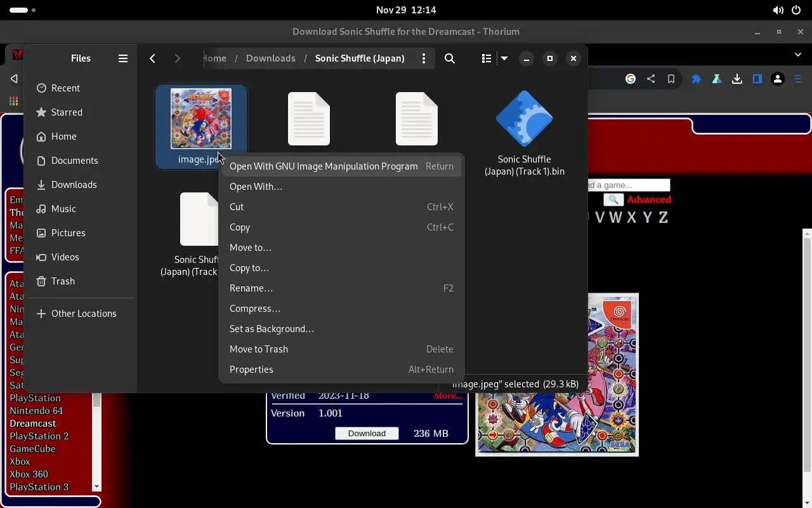Choose Rename… in context menu
The image size is (812, 508).
point(341,288)
